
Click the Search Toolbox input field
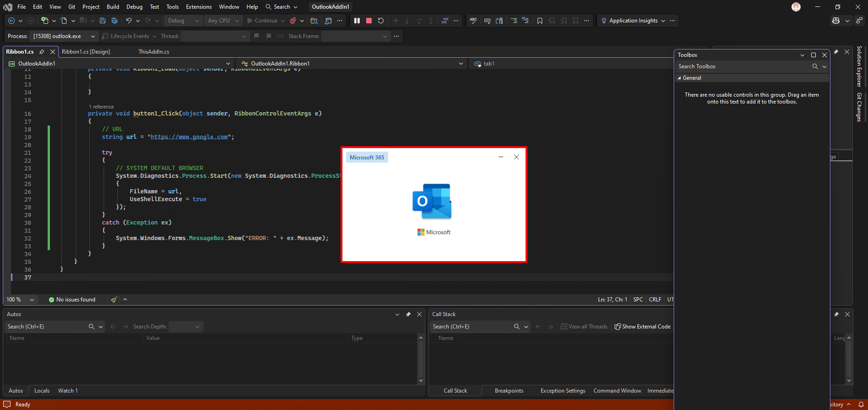[x=742, y=66]
